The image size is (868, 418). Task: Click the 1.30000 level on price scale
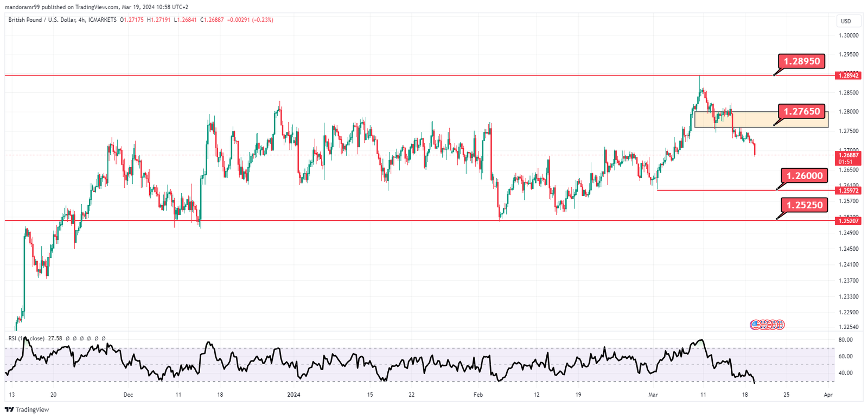pyautogui.click(x=848, y=35)
